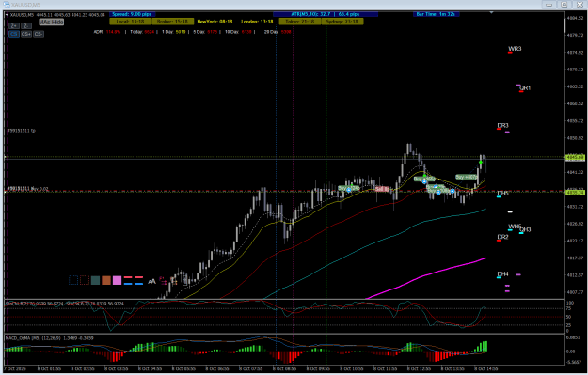Click the Z- zoom out button
Screen dimensions: 588x375
[x=26, y=26]
